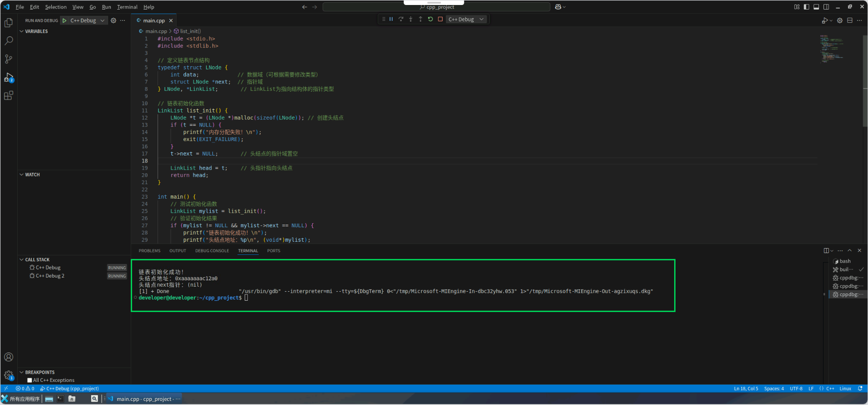
Task: Go forward using navigation arrow
Action: tap(315, 7)
